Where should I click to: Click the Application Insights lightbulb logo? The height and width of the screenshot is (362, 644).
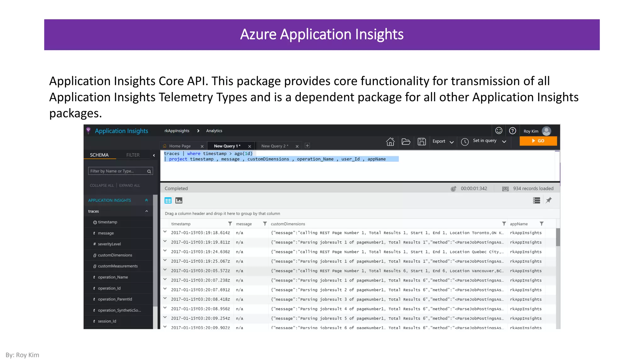pyautogui.click(x=88, y=131)
